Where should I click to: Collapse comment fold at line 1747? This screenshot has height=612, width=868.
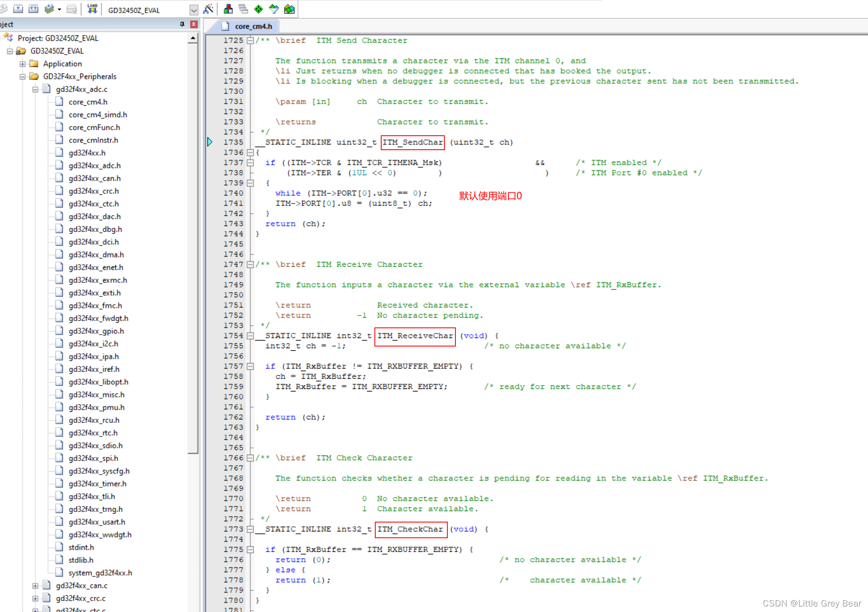point(250,265)
